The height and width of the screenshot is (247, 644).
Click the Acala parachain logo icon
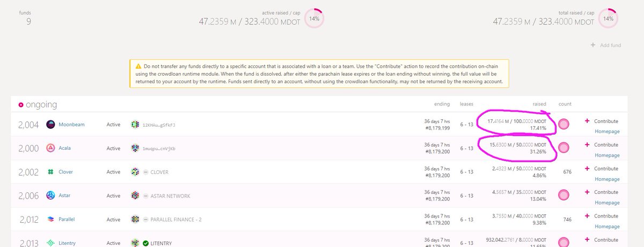click(x=51, y=148)
